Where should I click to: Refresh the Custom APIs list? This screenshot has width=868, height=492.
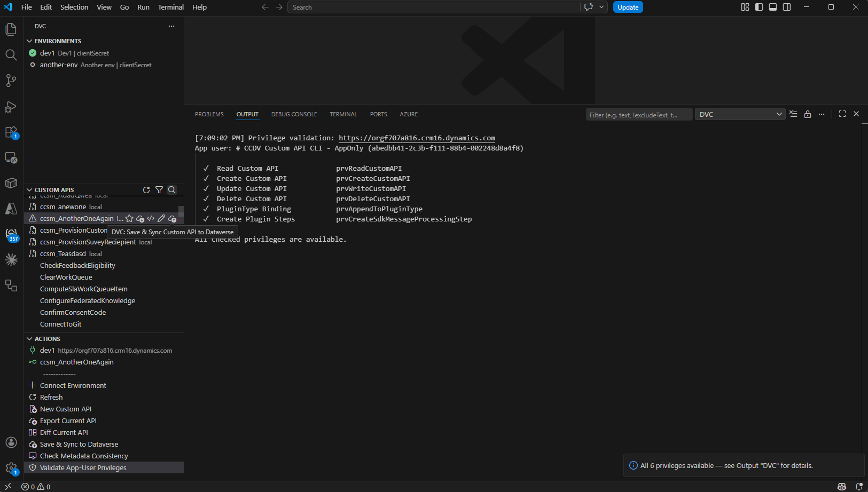pos(146,190)
